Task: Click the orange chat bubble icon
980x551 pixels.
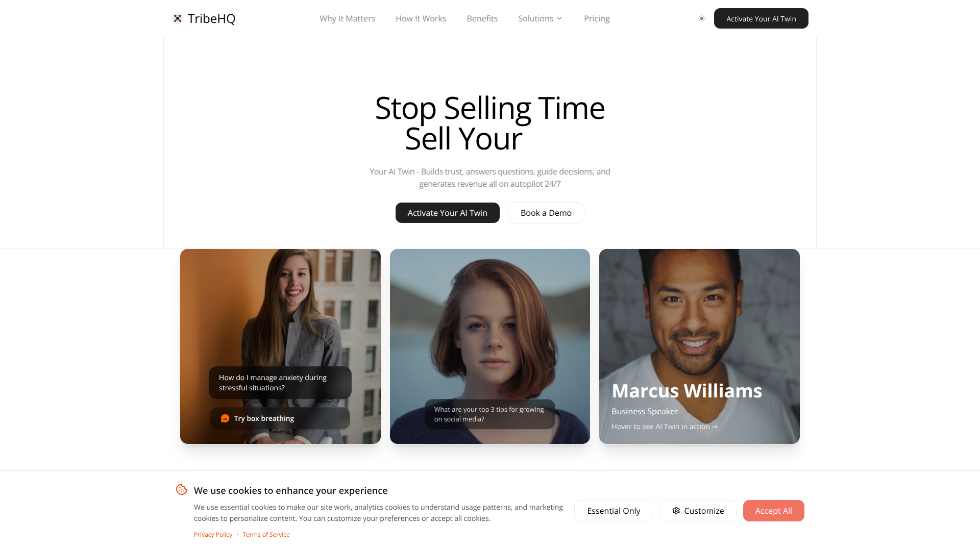Action: [225, 418]
